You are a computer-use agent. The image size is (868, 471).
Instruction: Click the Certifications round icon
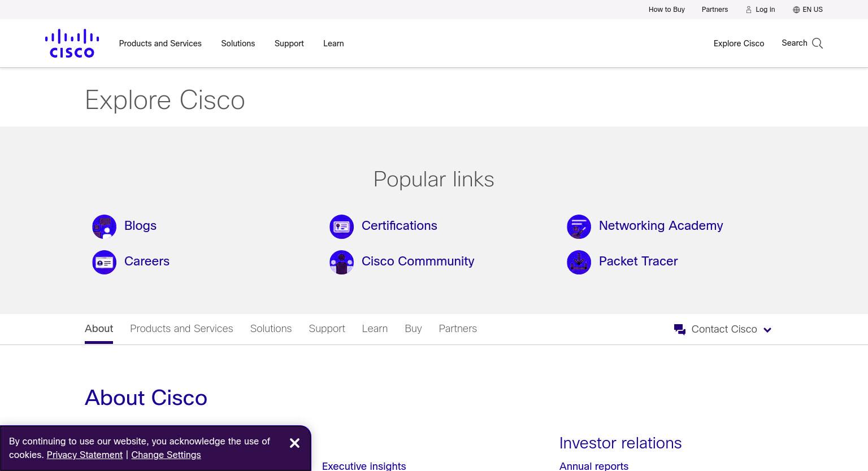(x=341, y=226)
